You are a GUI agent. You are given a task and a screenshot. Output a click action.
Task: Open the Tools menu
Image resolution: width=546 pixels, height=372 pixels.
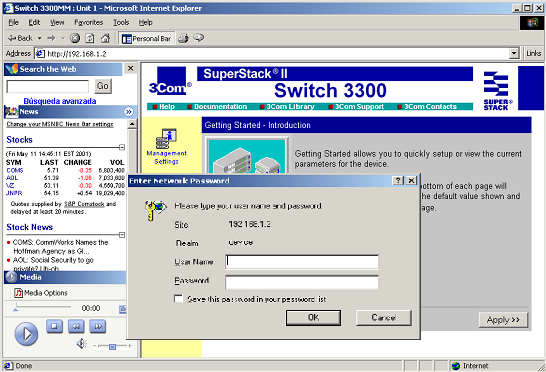click(x=121, y=23)
